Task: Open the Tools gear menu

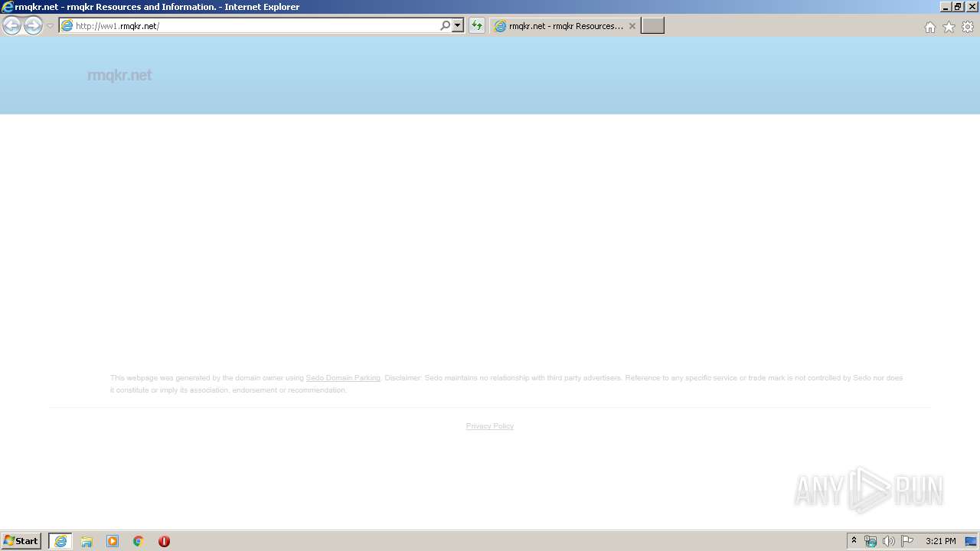Action: [968, 27]
